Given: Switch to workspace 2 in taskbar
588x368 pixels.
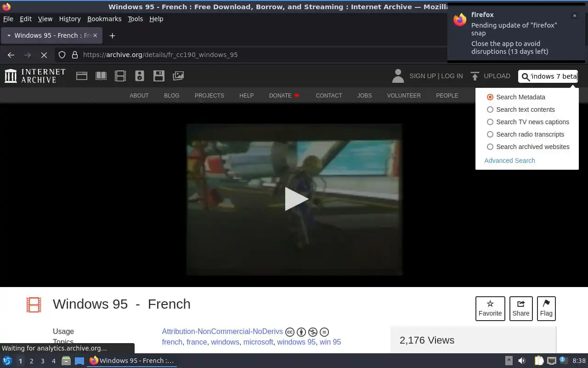Looking at the screenshot, I should (31, 361).
